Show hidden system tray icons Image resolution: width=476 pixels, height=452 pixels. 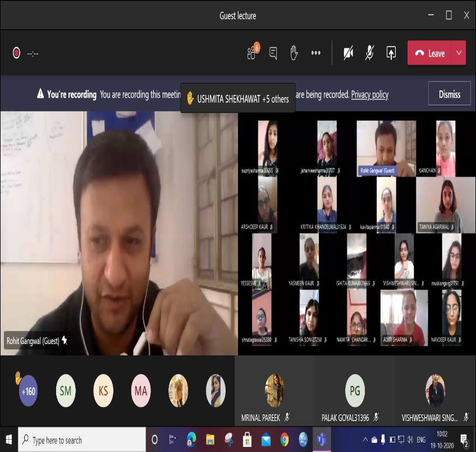pyautogui.click(x=365, y=440)
